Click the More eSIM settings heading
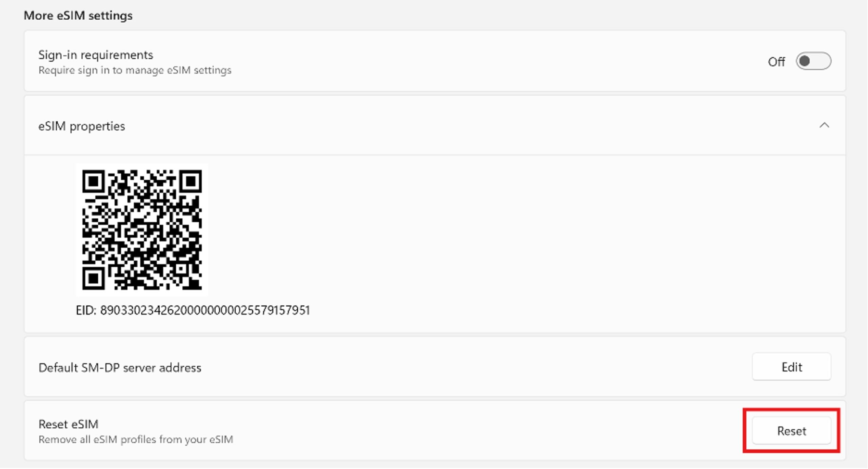This screenshot has height=469, width=868. point(78,16)
